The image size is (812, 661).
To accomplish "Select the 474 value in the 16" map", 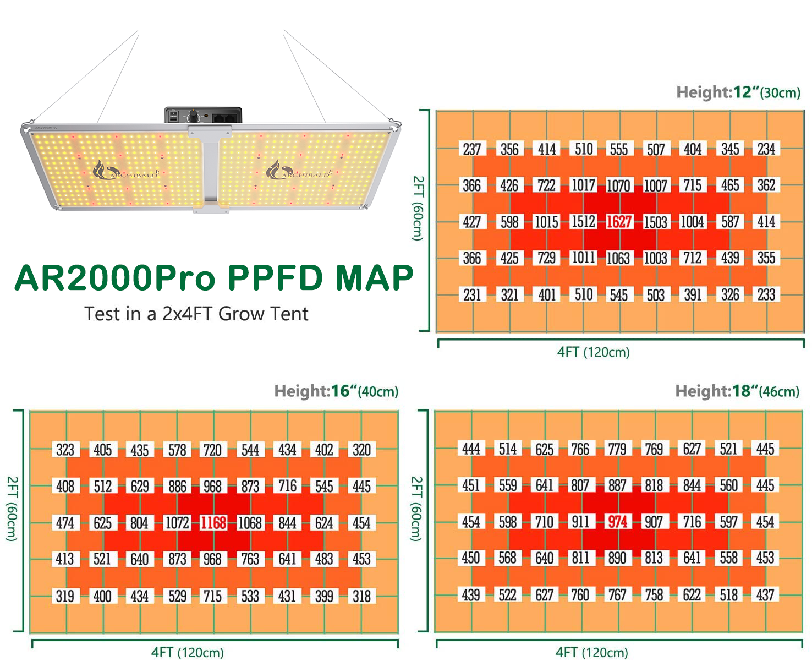I will coord(65,522).
